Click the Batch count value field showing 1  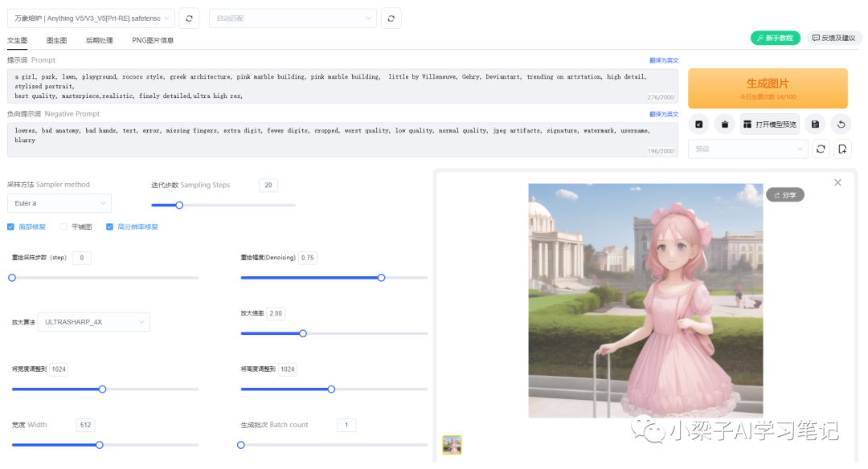[346, 426]
